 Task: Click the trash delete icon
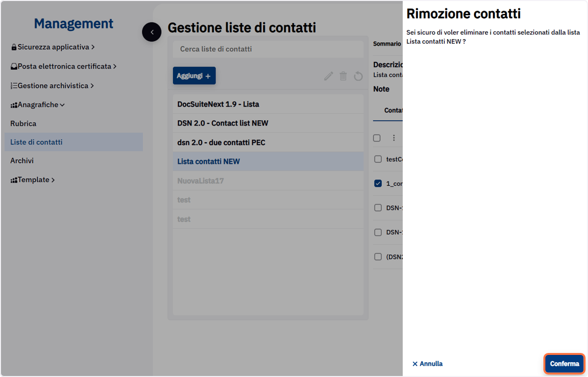tap(343, 76)
